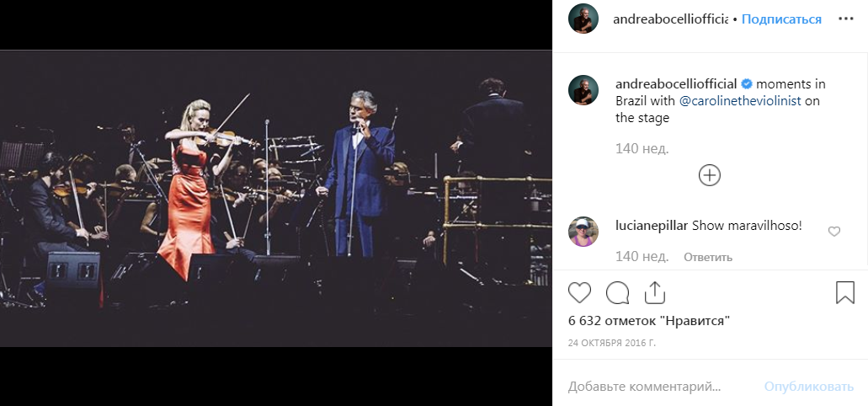This screenshot has height=406, width=868.
Task: Like the post with the heart icon
Action: [579, 292]
